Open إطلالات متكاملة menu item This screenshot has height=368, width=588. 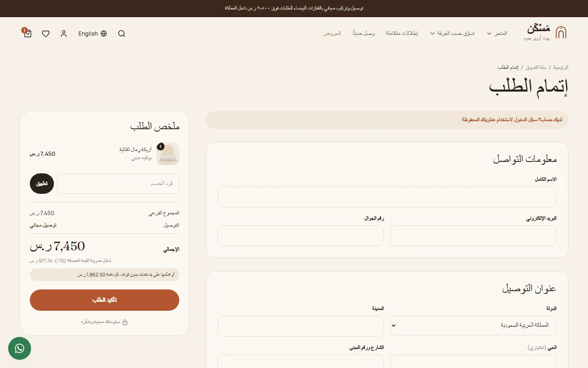[x=402, y=33]
